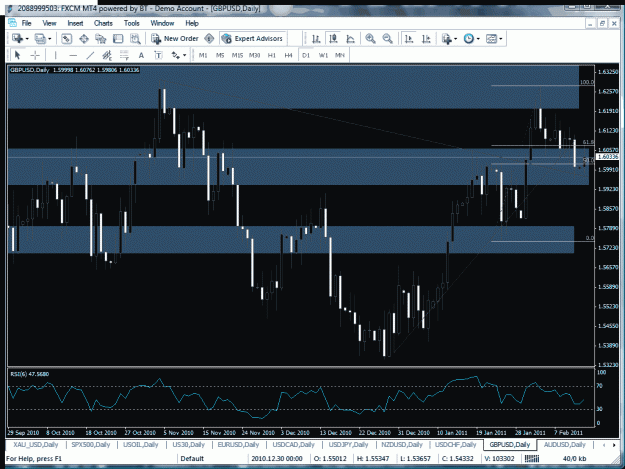Switch to M5 timeframe
625x469 pixels.
click(220, 55)
